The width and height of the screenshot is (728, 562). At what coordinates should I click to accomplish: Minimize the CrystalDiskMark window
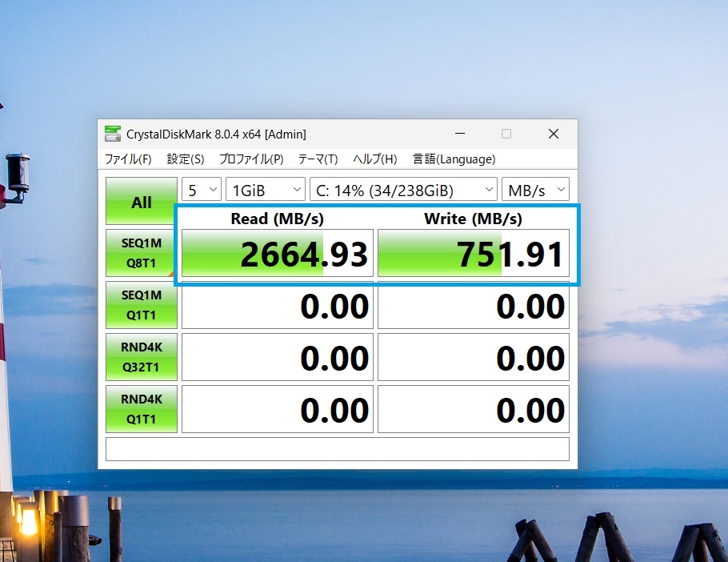click(x=460, y=134)
